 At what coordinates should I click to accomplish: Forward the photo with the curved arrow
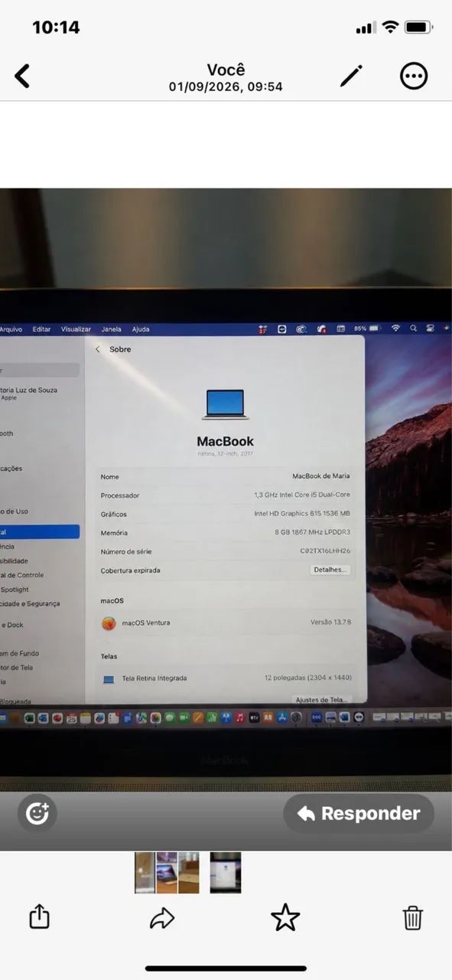coord(162,918)
